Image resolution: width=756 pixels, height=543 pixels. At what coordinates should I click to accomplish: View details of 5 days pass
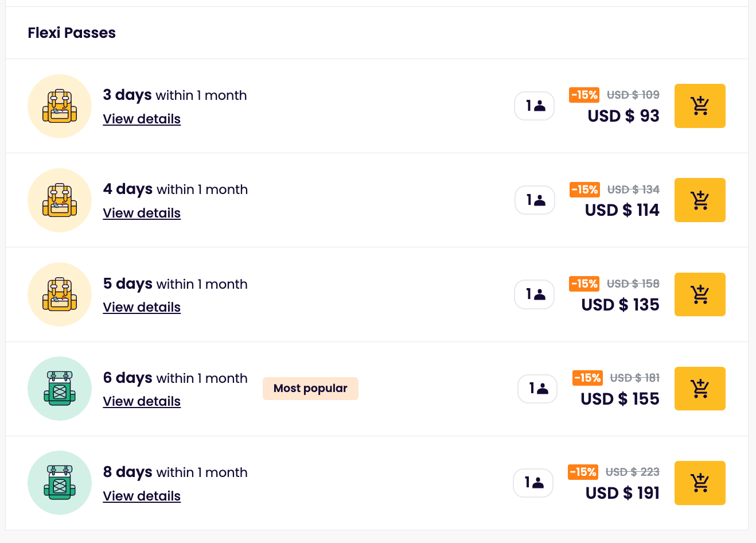coord(142,307)
